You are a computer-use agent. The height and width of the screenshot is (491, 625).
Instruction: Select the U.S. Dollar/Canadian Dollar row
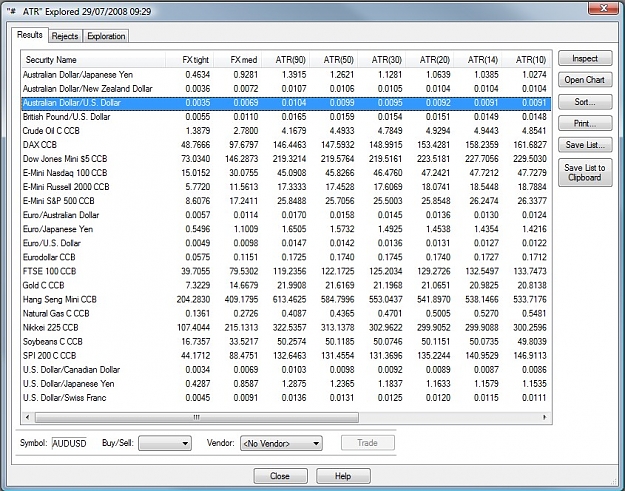tap(286, 370)
